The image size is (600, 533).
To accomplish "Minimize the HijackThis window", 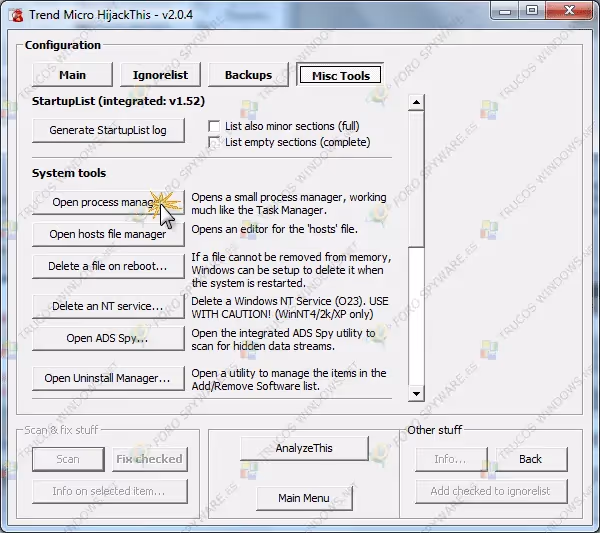I will click(x=505, y=11).
